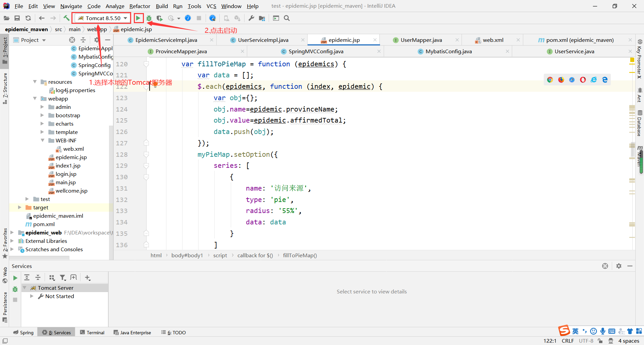Screen dimensions: 644x345
Task: Open the VCS menu
Action: [x=211, y=6]
